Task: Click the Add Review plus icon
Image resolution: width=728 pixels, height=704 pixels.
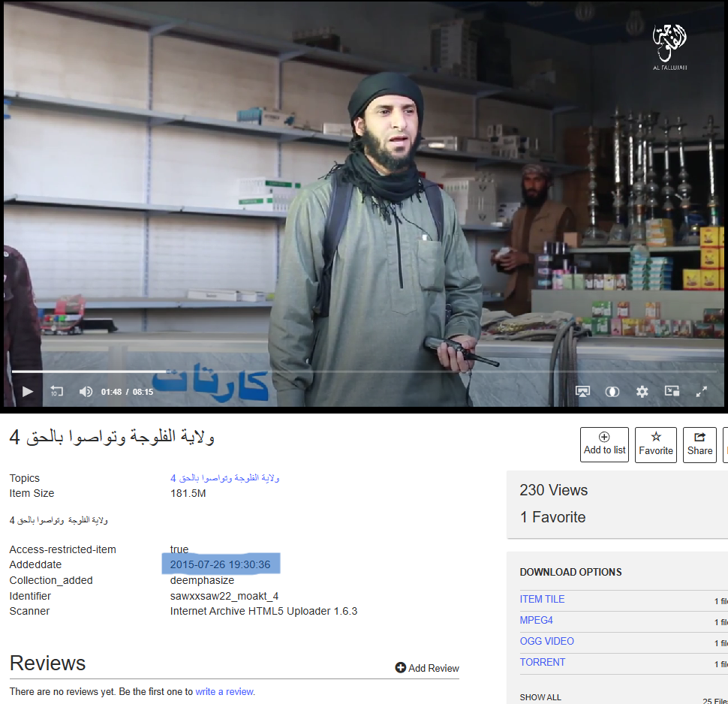Action: click(x=401, y=668)
